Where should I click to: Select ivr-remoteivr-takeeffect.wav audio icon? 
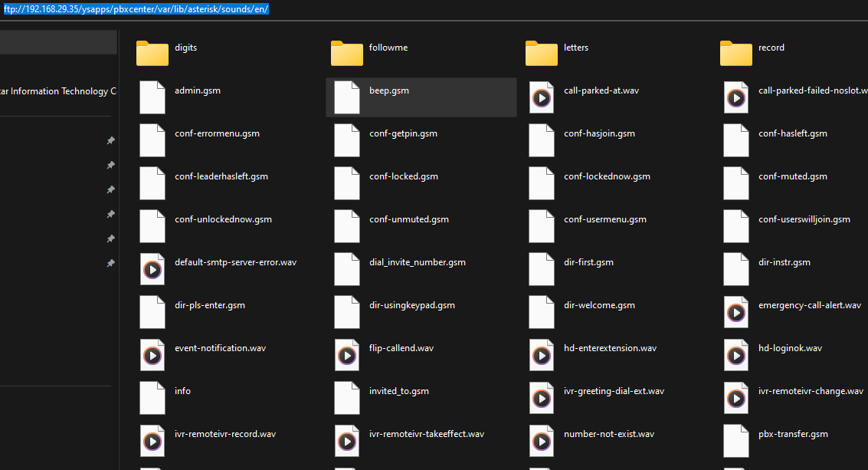point(347,441)
